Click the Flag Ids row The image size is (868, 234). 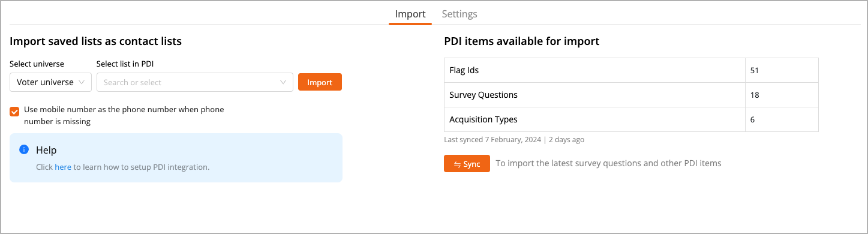(631, 70)
